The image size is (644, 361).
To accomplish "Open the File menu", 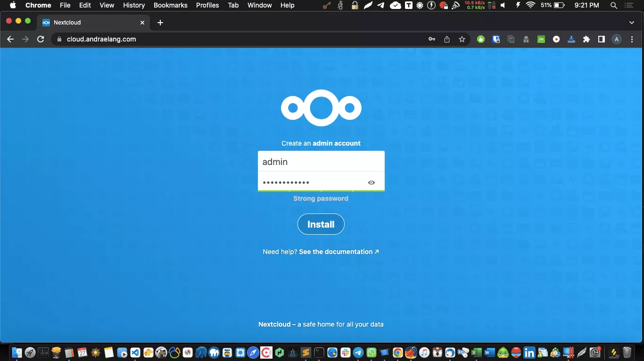I will (65, 5).
